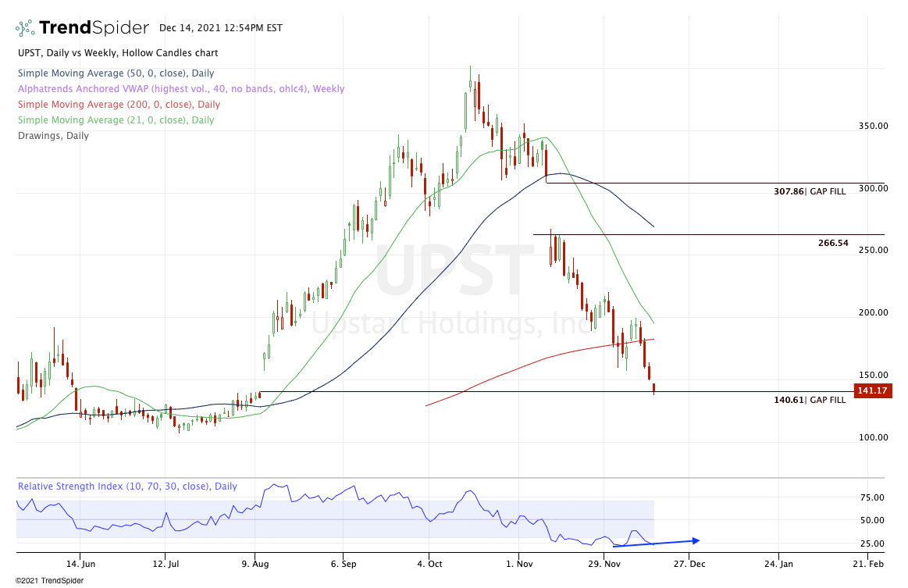Click the Drawings, Daily legend entry
This screenshot has width=908, height=588.
point(53,136)
